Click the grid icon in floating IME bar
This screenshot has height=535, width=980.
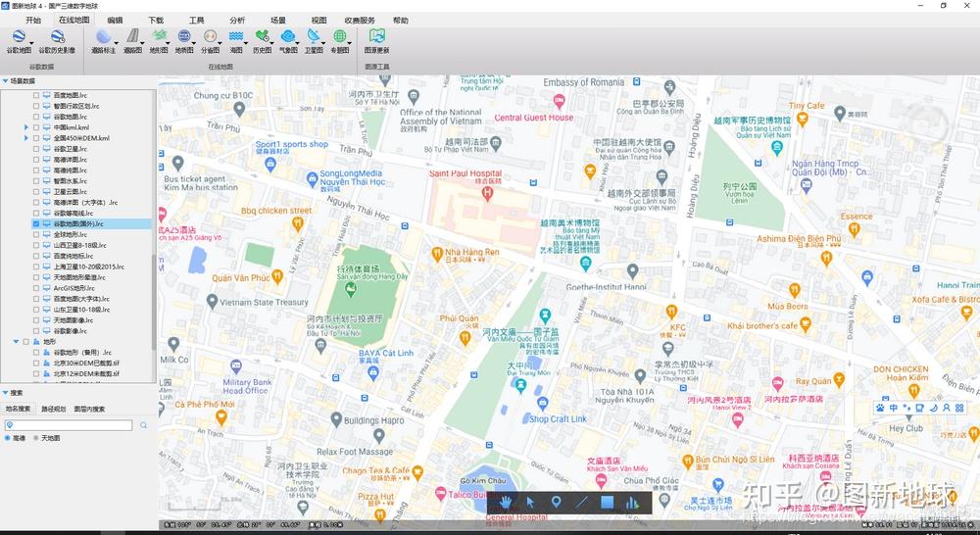pos(960,408)
